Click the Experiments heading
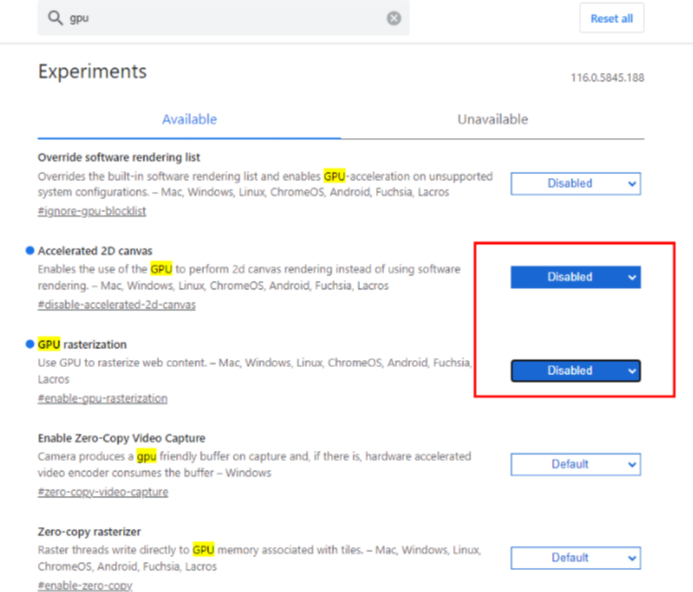The image size is (693, 592). tap(92, 72)
